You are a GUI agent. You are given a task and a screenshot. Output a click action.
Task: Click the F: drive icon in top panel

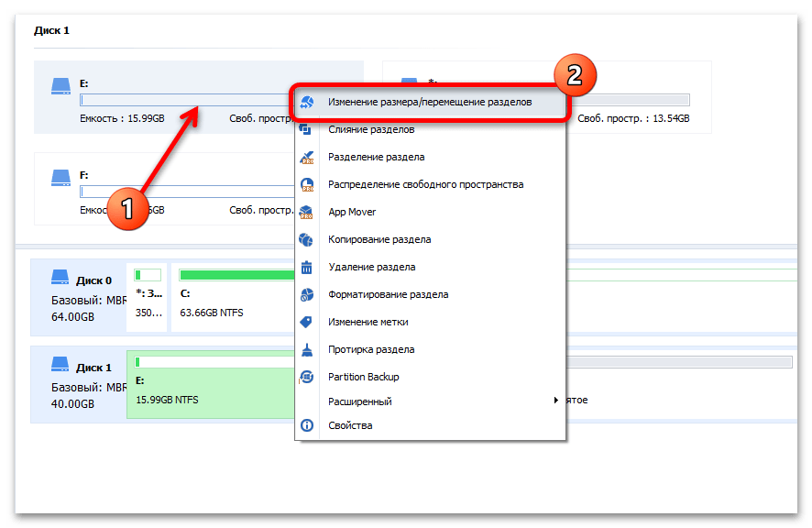[60, 178]
